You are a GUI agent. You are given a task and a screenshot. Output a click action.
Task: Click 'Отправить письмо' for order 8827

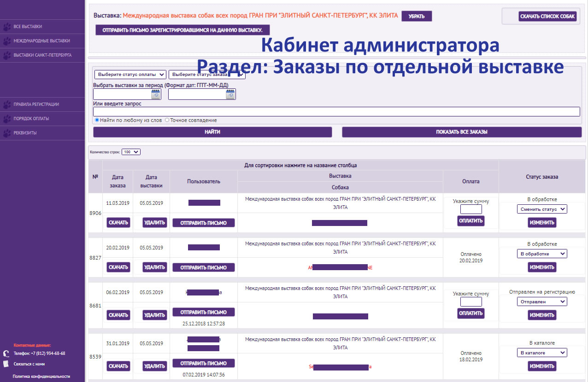click(x=203, y=267)
